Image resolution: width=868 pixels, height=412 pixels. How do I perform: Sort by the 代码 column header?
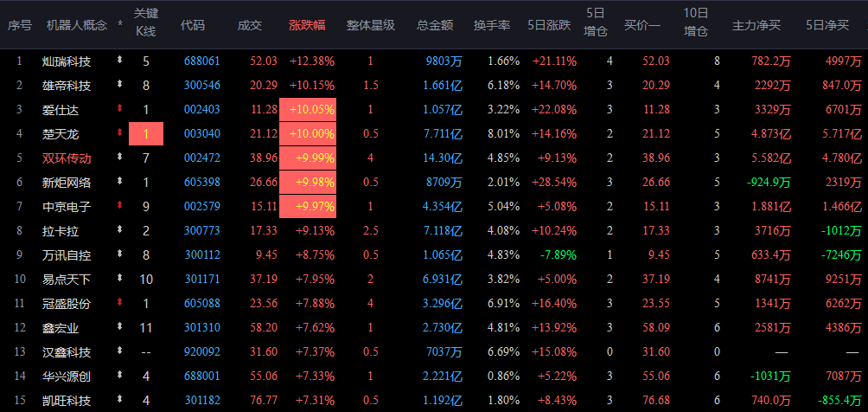click(x=192, y=25)
